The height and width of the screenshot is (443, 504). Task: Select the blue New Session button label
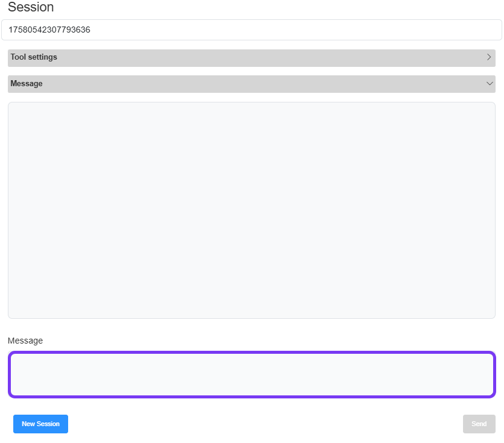coord(40,424)
